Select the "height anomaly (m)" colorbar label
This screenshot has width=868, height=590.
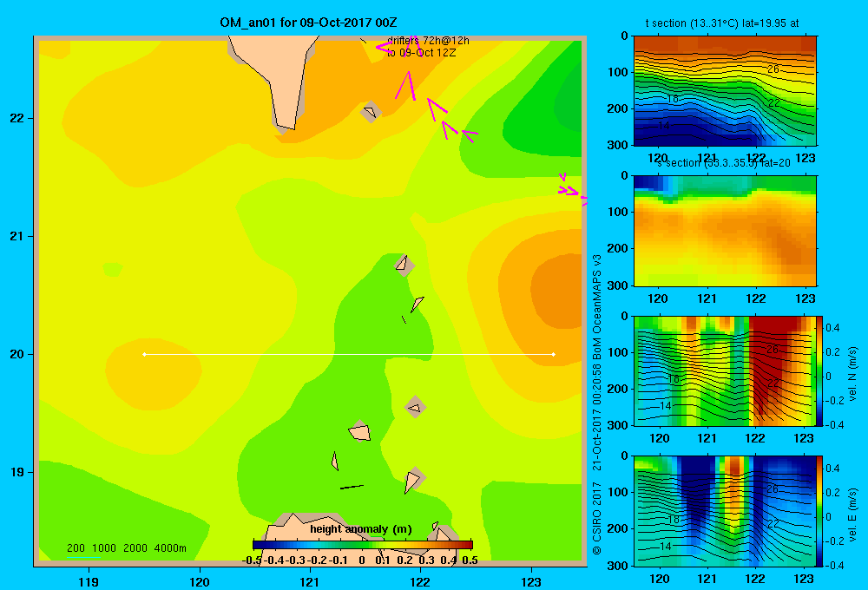tap(361, 529)
